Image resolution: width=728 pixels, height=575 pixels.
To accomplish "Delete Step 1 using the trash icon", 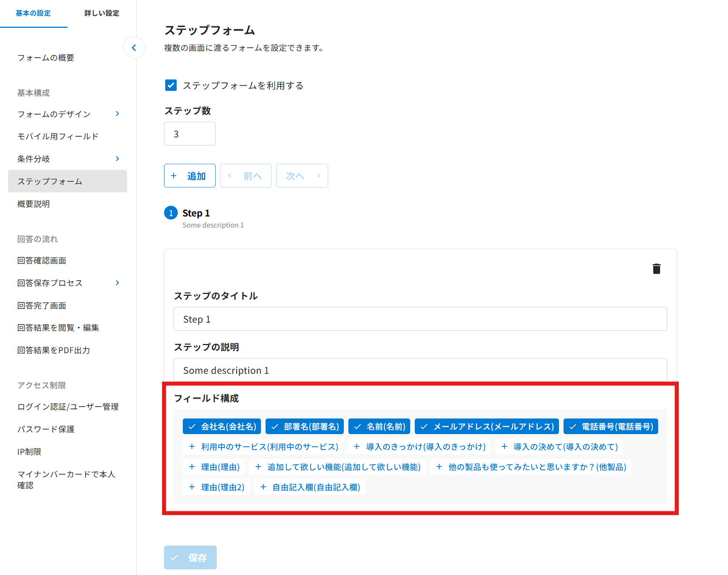I will click(656, 269).
